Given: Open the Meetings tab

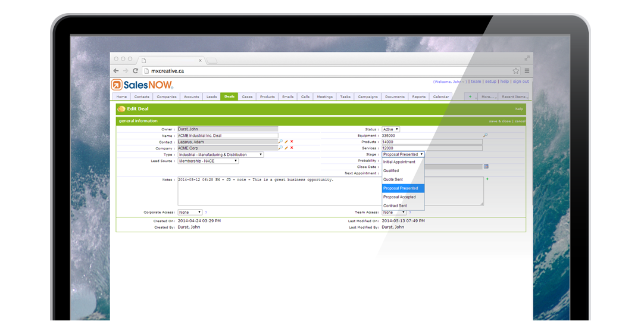Looking at the screenshot, I should pyautogui.click(x=325, y=96).
